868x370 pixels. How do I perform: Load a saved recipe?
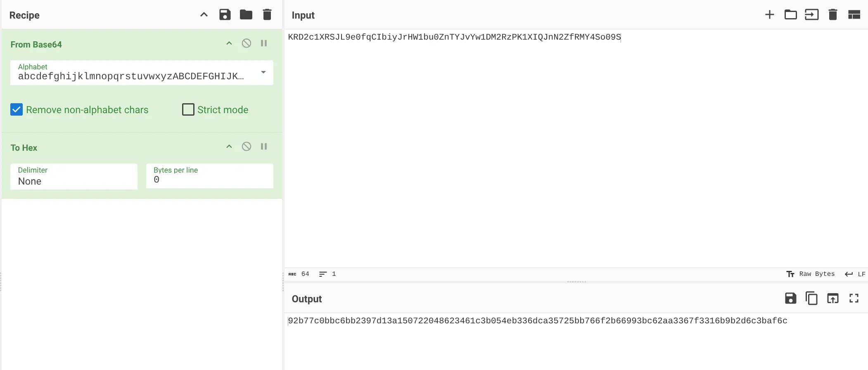pyautogui.click(x=246, y=15)
